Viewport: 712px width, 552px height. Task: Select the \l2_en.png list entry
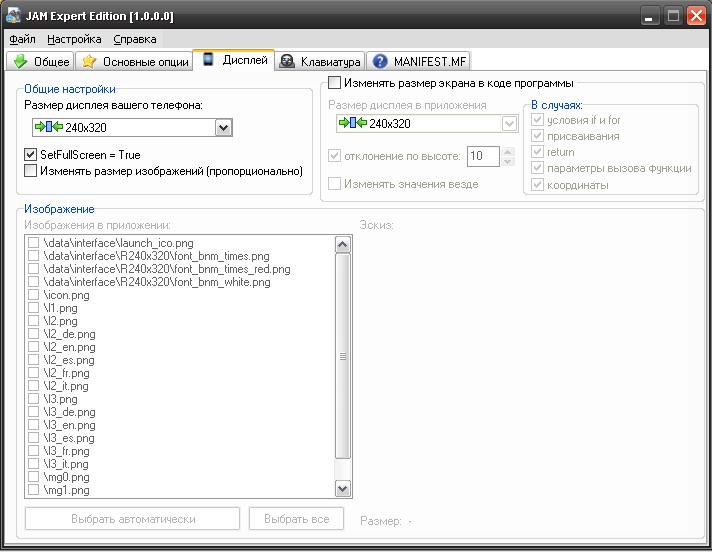tap(69, 347)
